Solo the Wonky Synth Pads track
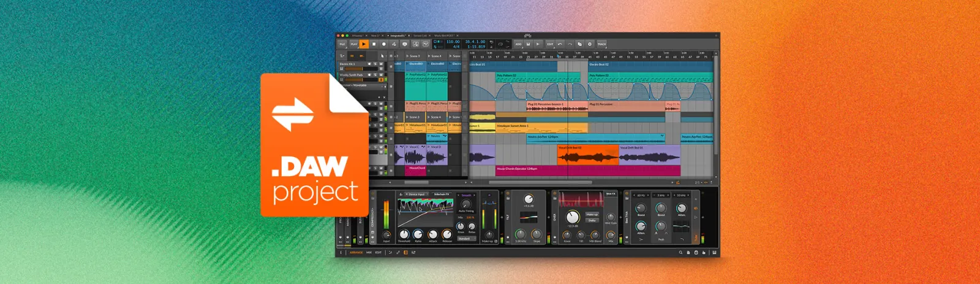Viewport: 980px width, 284px height. 375,75
